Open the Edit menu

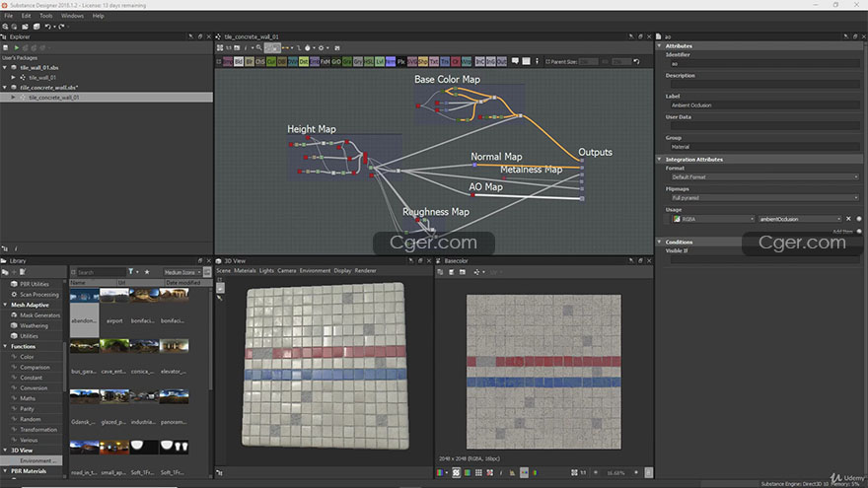(x=26, y=16)
